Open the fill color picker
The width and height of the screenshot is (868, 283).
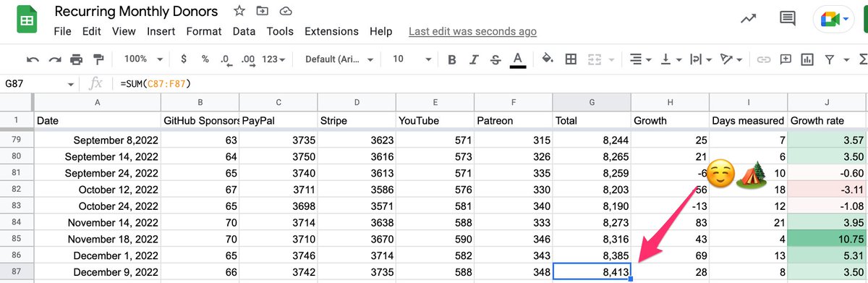[548, 59]
